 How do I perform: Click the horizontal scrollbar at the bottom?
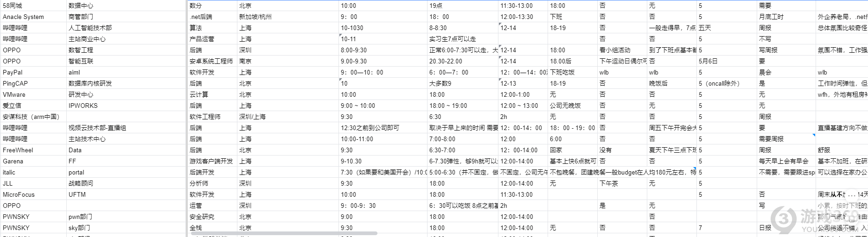pyautogui.click(x=284, y=234)
